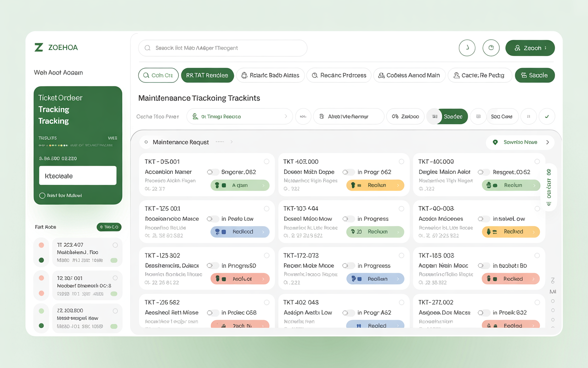Click icon in TKT-00-003 yellow Reolied pill
Screen dimensions: 588x368
coord(489,232)
